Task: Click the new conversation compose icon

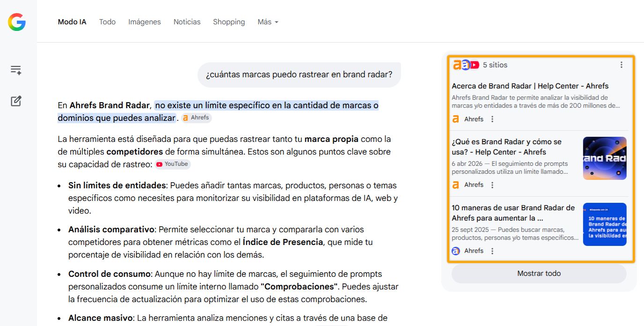Action: tap(16, 101)
